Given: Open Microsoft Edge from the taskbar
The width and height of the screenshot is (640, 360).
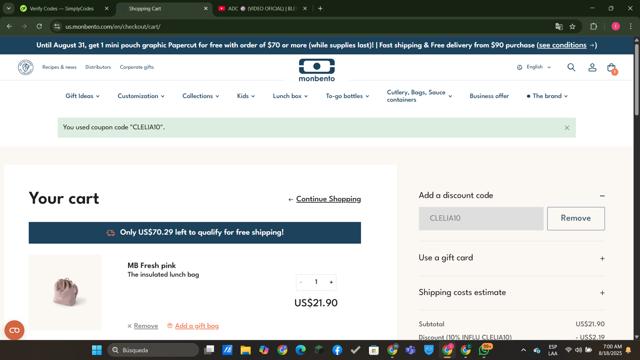Looking at the screenshot, I should point(300,350).
